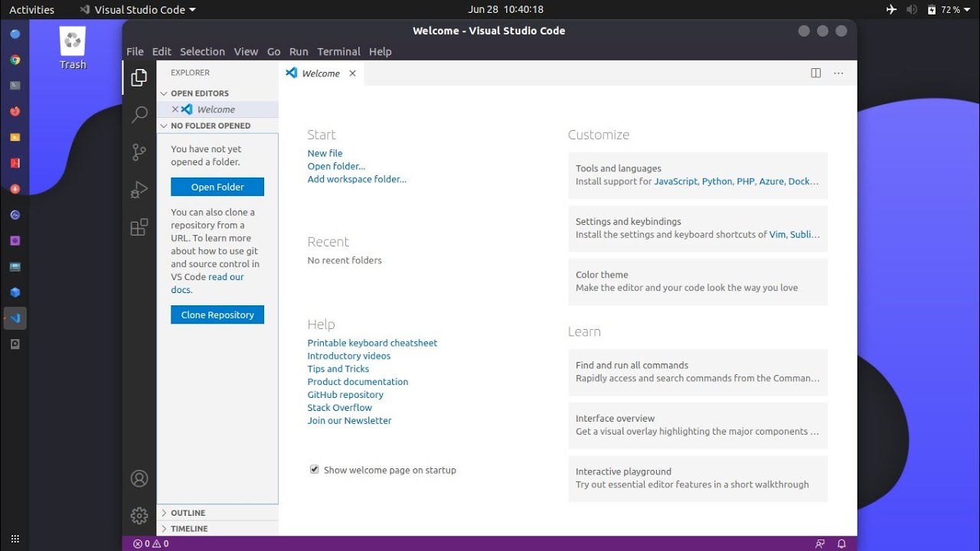Expand the Timeline section
The height and width of the screenshot is (551, 980).
click(x=217, y=529)
